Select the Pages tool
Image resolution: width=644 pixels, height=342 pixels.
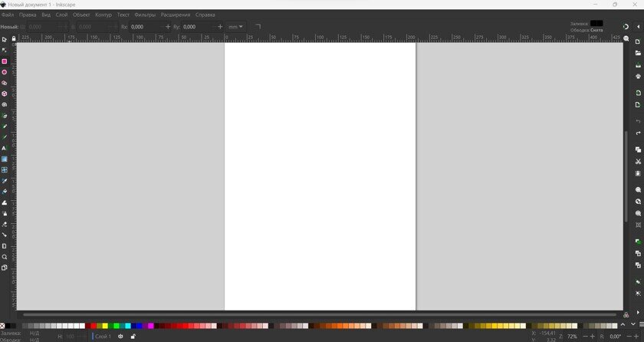pyautogui.click(x=4, y=268)
